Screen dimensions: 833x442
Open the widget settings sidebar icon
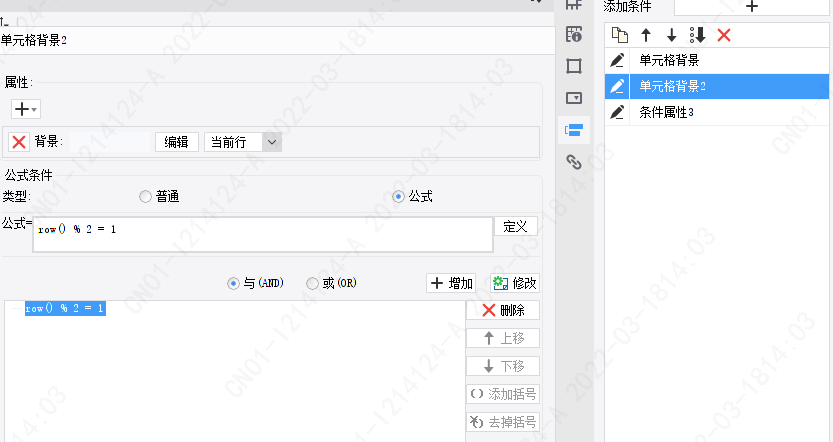(x=574, y=98)
